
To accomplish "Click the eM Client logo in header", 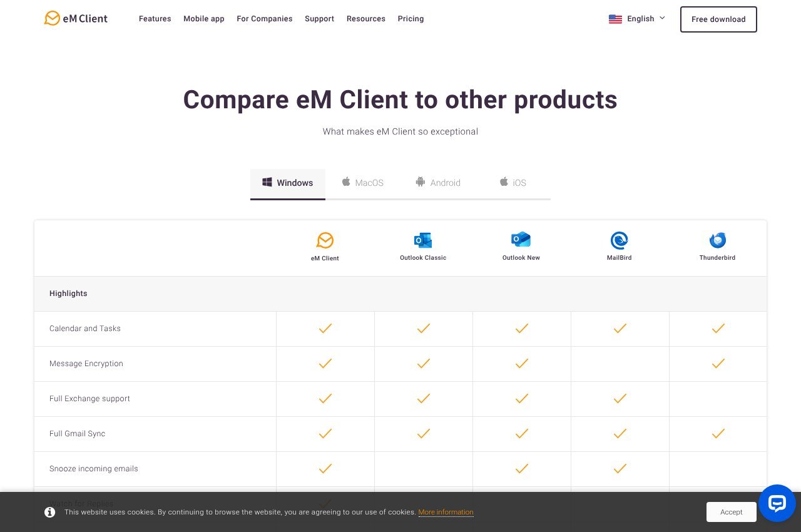I will point(76,19).
